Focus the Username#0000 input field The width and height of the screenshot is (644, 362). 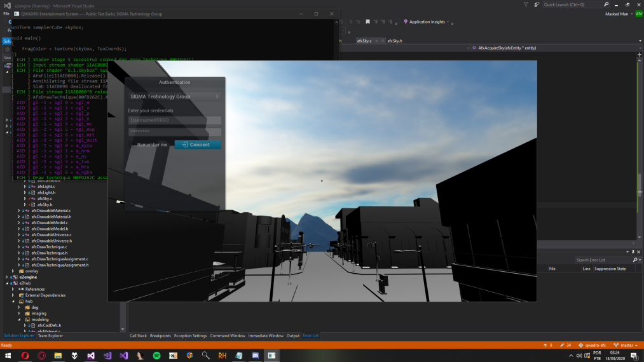click(175, 120)
